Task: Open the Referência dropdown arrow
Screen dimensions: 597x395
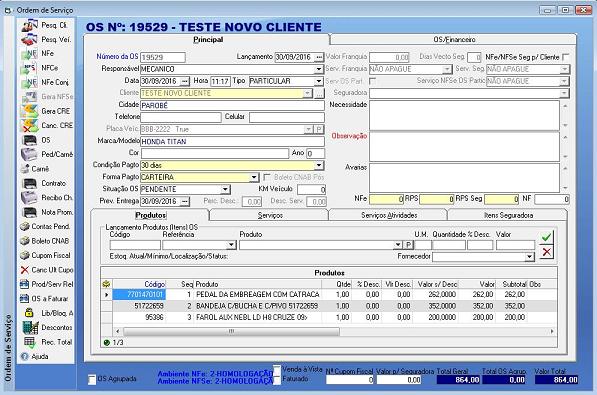Action: tap(231, 245)
